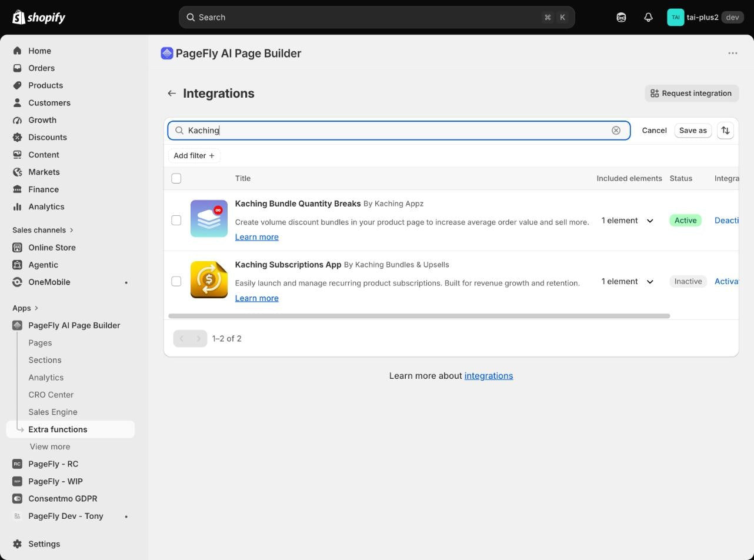Image resolution: width=754 pixels, height=560 pixels.
Task: Click the Discounts icon in sidebar
Action: point(17,137)
